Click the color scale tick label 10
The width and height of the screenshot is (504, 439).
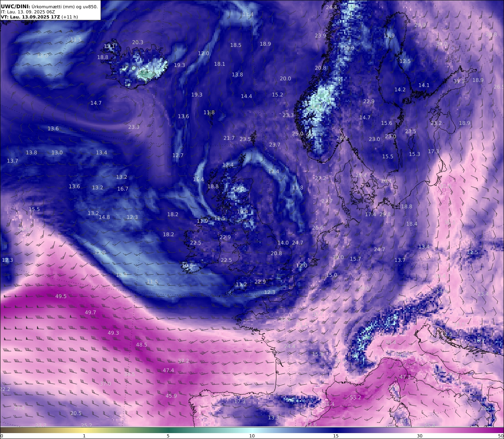click(252, 435)
